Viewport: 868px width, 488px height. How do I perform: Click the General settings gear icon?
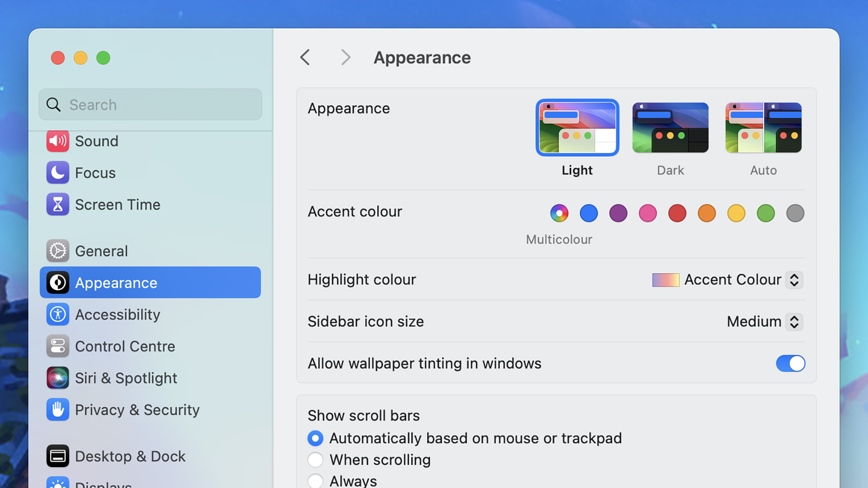tap(58, 251)
